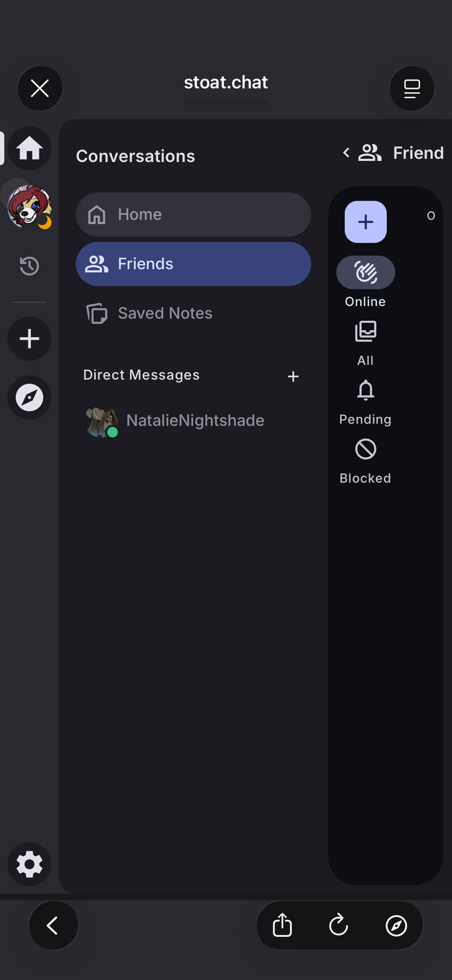The height and width of the screenshot is (980, 452).
Task: Open the home server icon in sidebar
Action: (29, 148)
